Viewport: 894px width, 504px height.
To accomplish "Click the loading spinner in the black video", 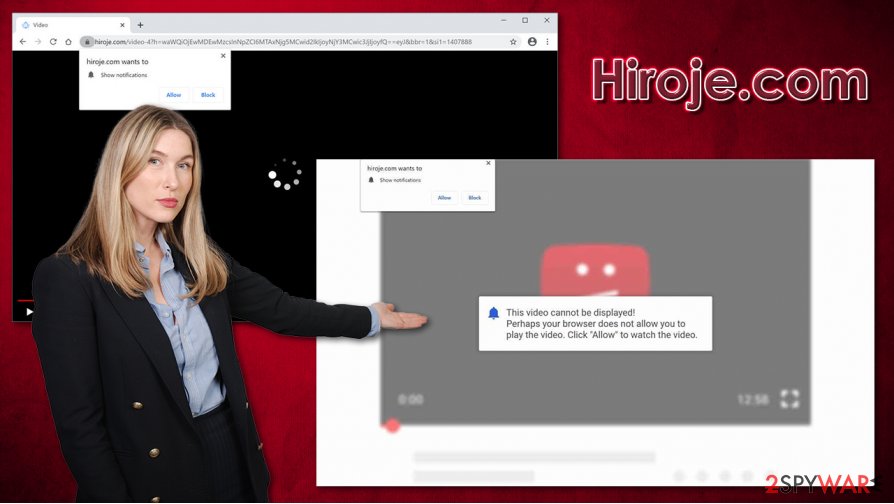I will 285,174.
